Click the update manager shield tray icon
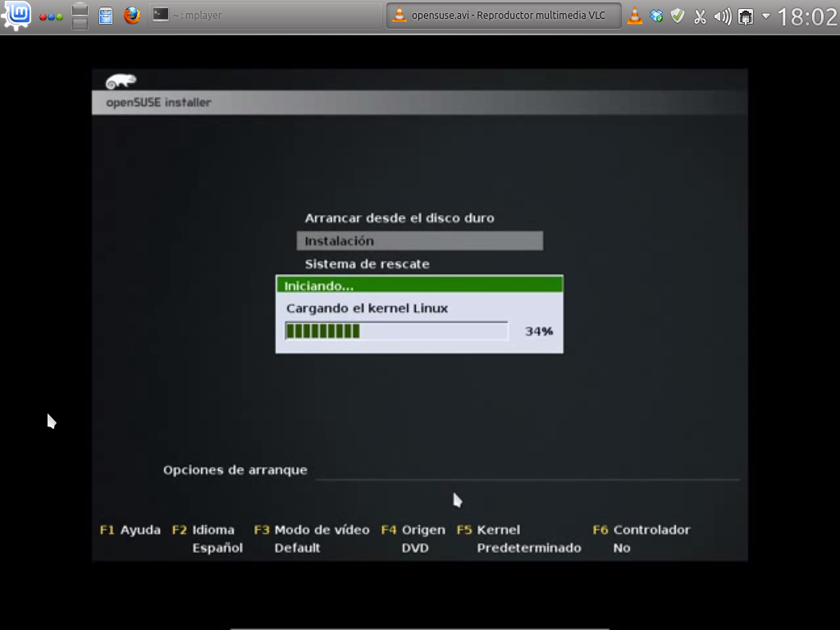 [678, 16]
